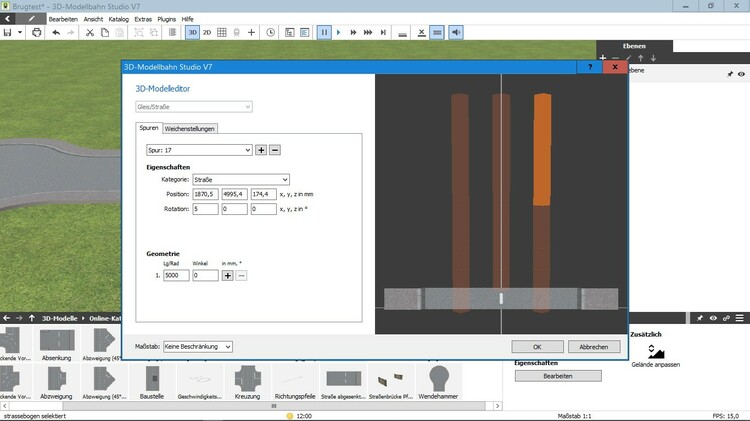750x421 pixels.
Task: Add a new Spur with plus button
Action: pos(261,150)
